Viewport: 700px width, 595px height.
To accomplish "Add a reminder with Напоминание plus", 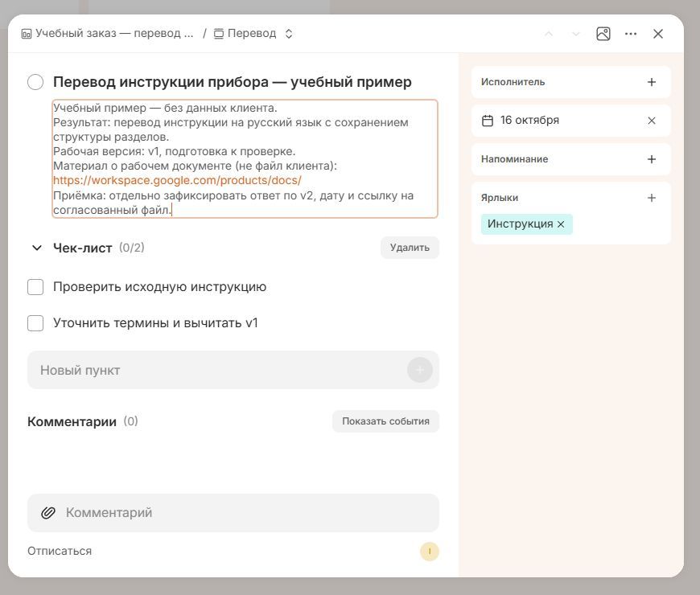I will click(x=652, y=159).
